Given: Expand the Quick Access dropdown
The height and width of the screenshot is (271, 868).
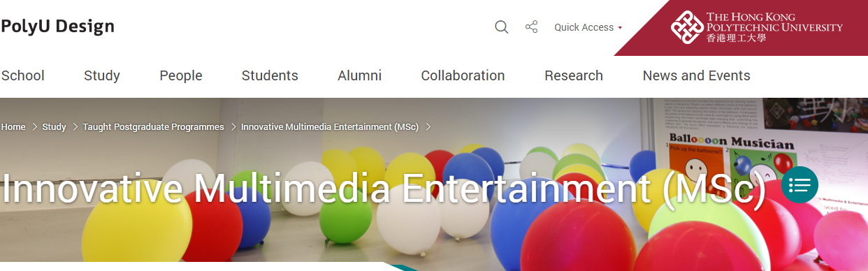Looking at the screenshot, I should [588, 27].
